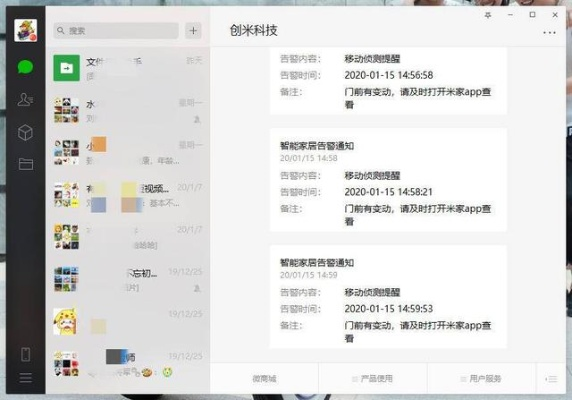Open the File Transfer chat entry

128,68
